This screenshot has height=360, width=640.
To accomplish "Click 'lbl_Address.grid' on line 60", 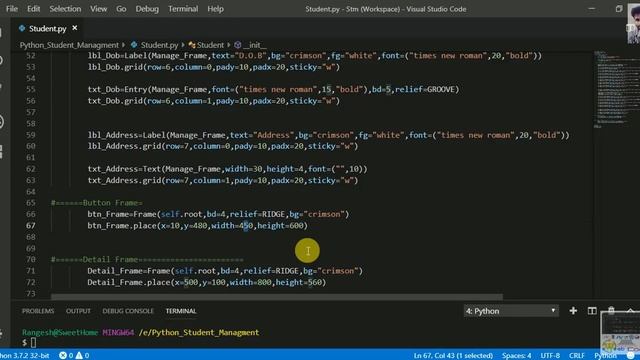I will point(124,146).
